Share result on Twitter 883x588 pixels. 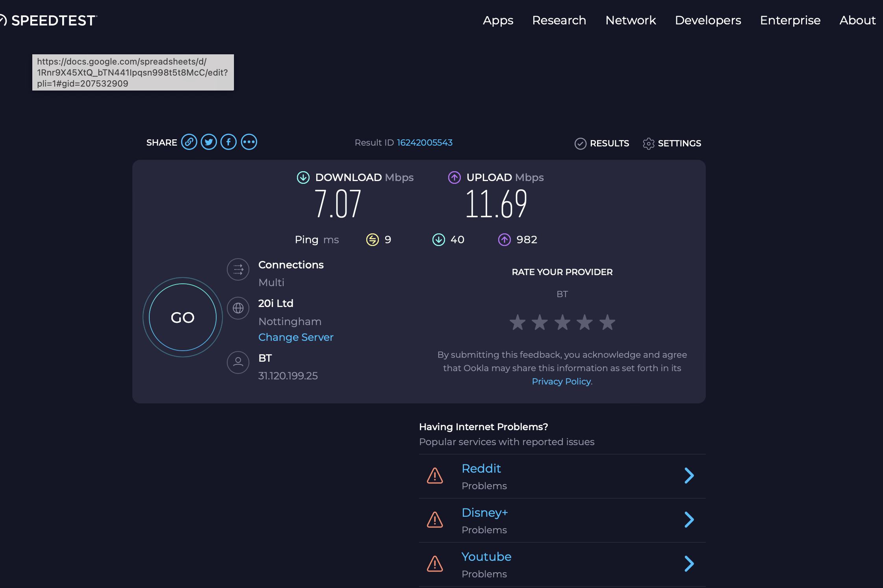click(x=209, y=142)
